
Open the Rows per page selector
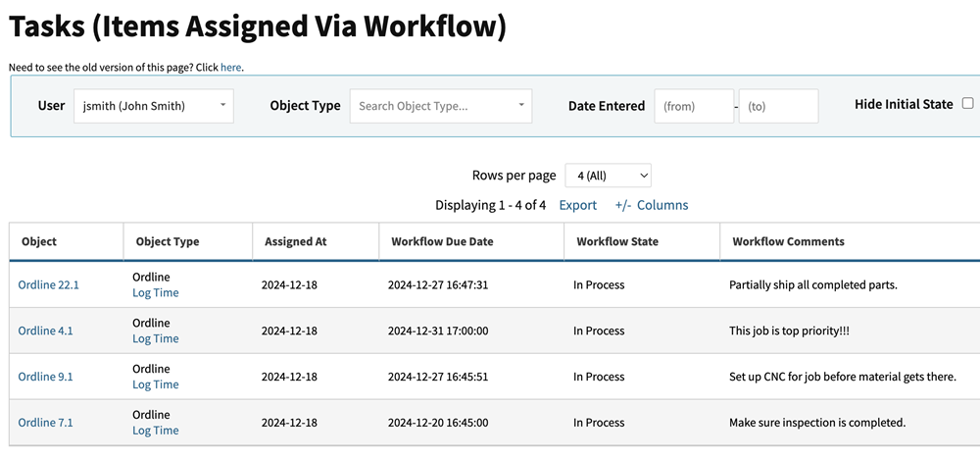[608, 176]
